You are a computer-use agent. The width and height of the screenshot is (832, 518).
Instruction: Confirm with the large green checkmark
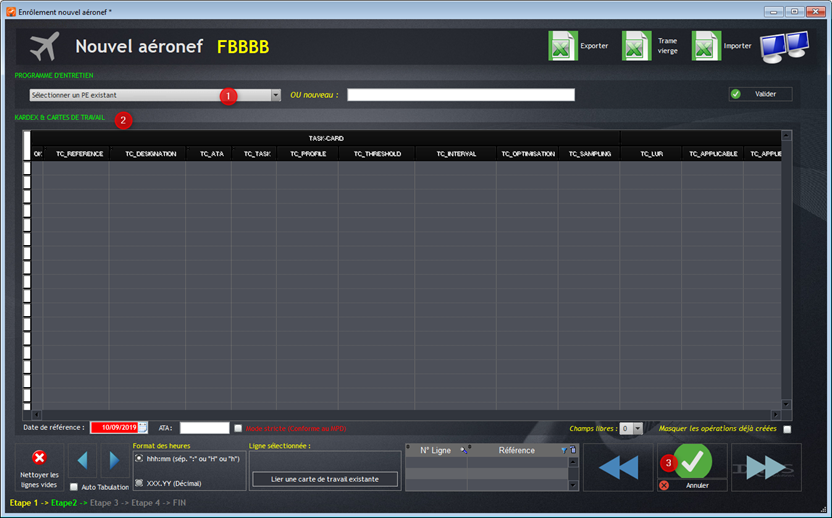(692, 462)
